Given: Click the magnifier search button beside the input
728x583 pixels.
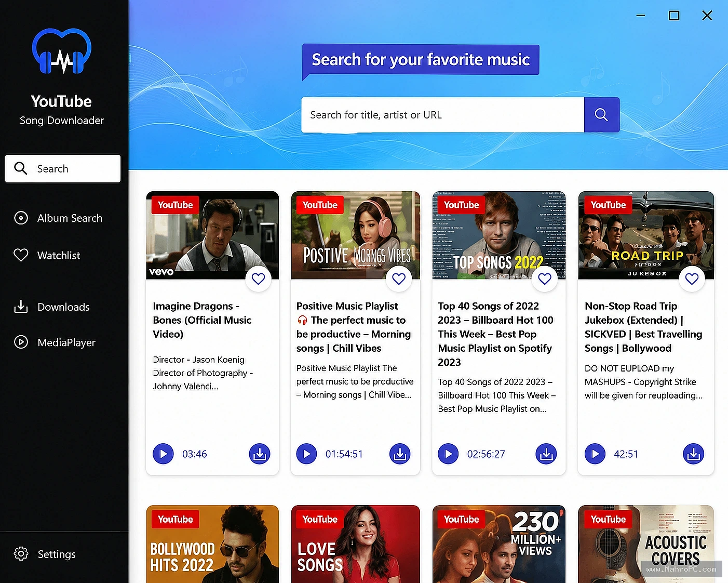Looking at the screenshot, I should (601, 115).
